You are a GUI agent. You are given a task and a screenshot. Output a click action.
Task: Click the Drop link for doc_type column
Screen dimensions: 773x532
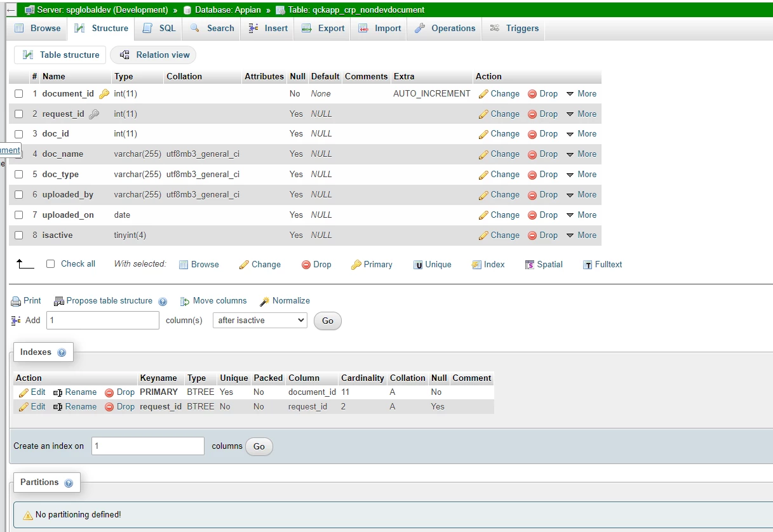[549, 175]
